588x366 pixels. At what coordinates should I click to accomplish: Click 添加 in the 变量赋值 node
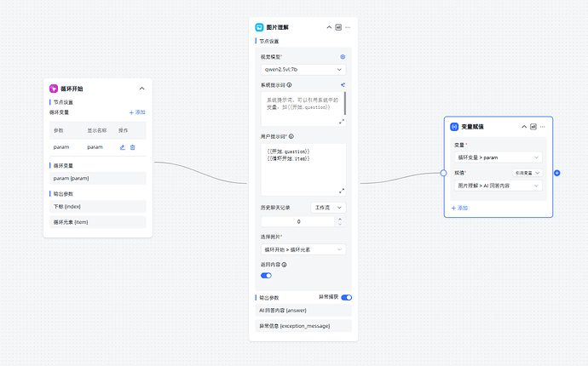[x=459, y=208]
